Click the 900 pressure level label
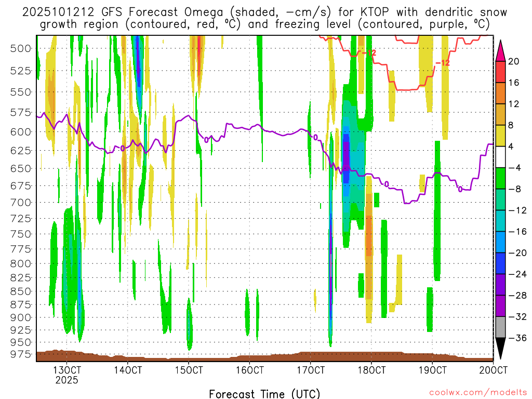 click(x=21, y=317)
